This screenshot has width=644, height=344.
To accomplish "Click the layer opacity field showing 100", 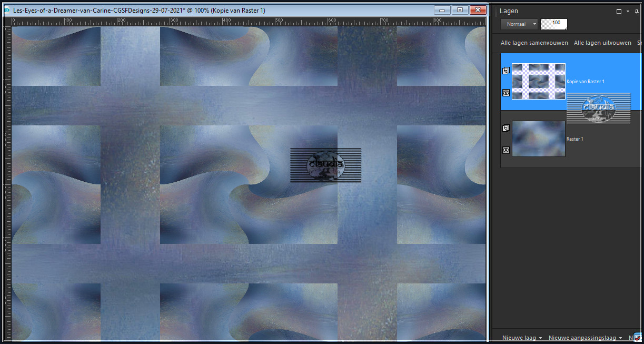I will pos(554,24).
